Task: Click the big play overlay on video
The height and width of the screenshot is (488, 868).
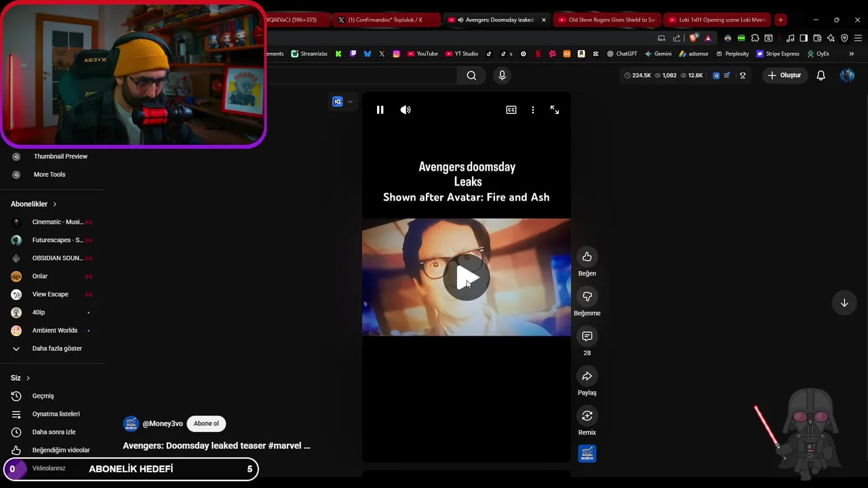Action: pos(466,278)
